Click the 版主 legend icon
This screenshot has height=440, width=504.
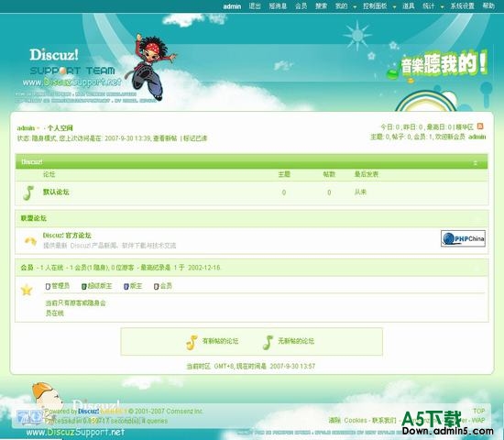(126, 286)
